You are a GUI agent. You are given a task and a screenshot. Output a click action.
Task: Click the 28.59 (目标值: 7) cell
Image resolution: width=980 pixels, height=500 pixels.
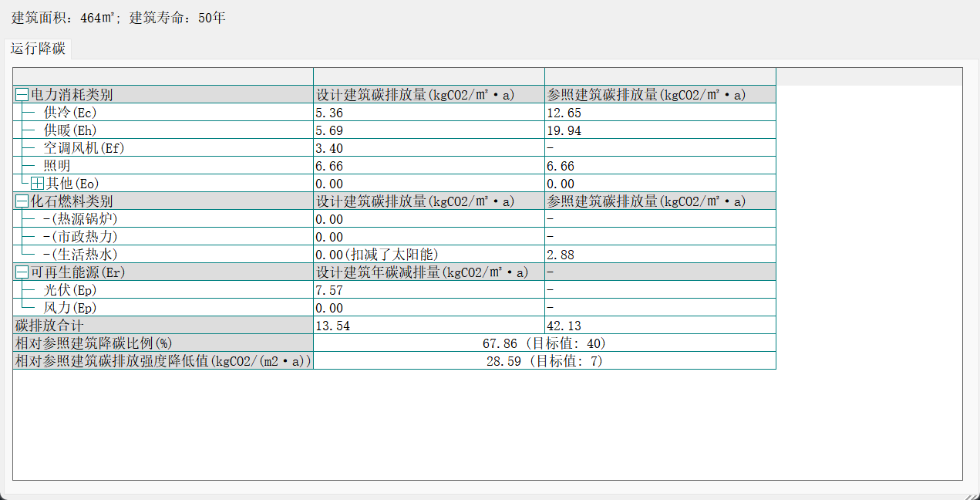544,361
